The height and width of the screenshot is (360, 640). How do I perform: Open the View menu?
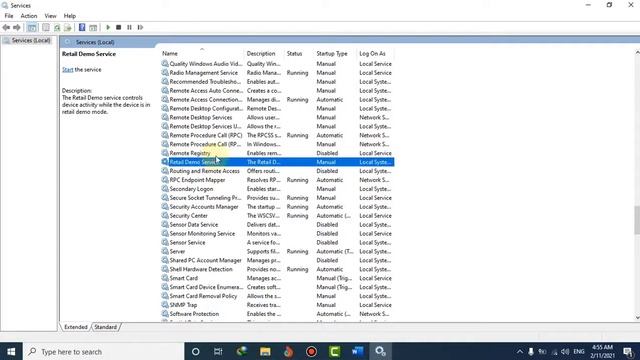(50, 16)
